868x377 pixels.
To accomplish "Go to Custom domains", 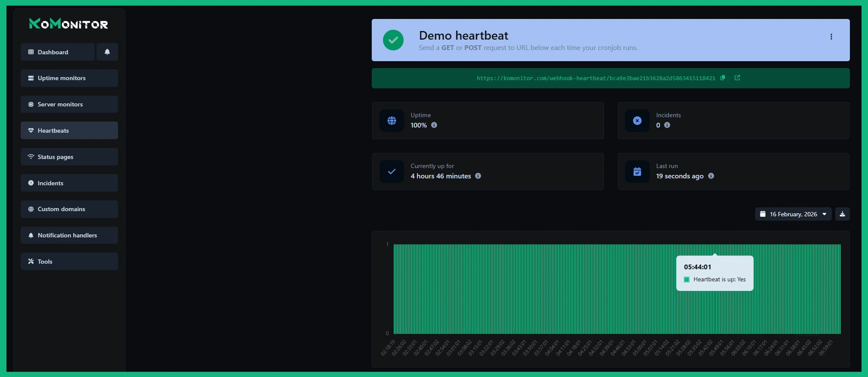I will 69,209.
